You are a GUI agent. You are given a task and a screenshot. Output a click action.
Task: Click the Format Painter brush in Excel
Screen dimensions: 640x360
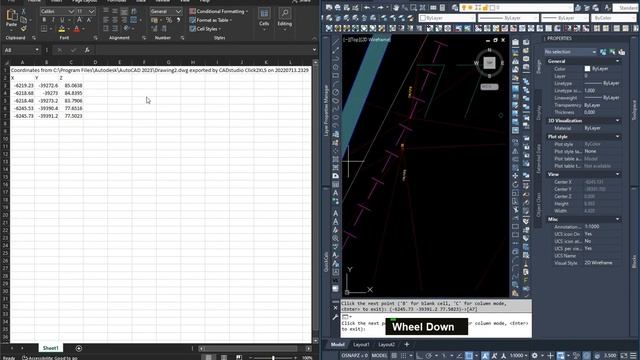[x=23, y=28]
